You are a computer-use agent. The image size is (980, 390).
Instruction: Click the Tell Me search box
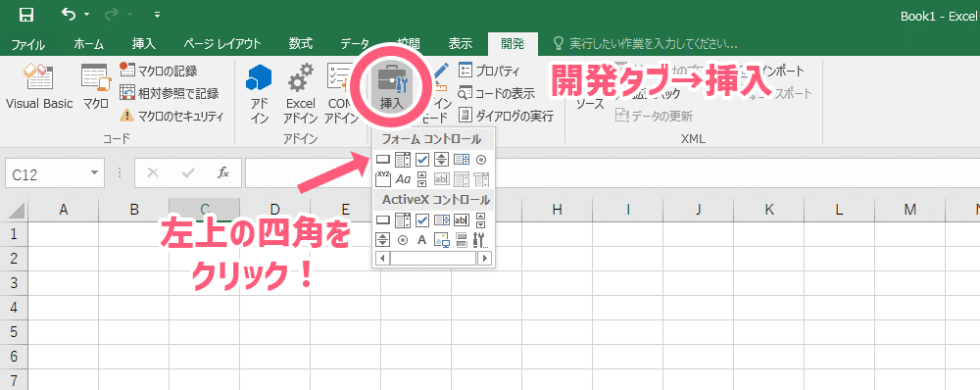pyautogui.click(x=646, y=44)
